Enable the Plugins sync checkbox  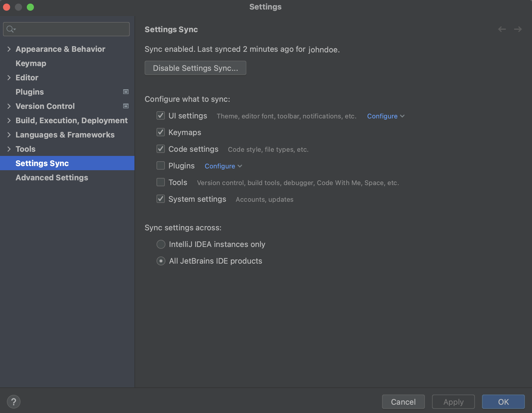[x=160, y=165]
